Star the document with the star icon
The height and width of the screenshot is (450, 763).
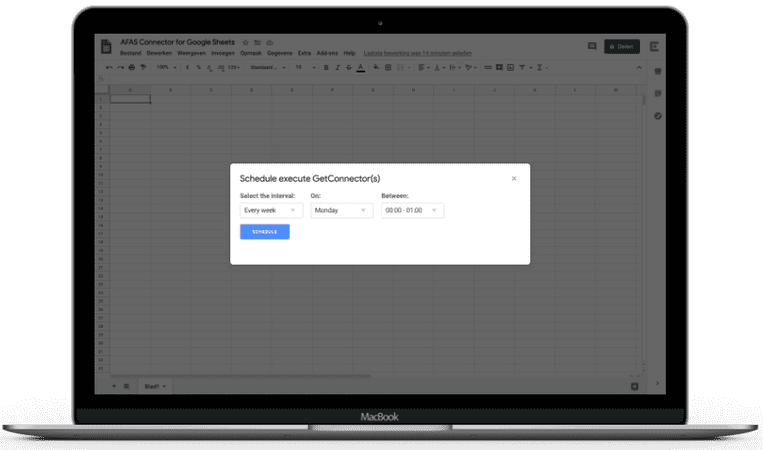(x=245, y=42)
